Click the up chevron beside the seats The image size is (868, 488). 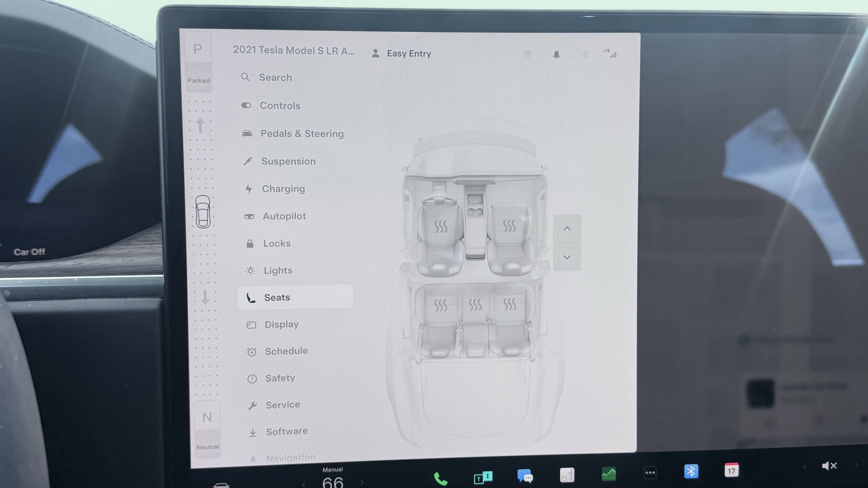point(567,229)
